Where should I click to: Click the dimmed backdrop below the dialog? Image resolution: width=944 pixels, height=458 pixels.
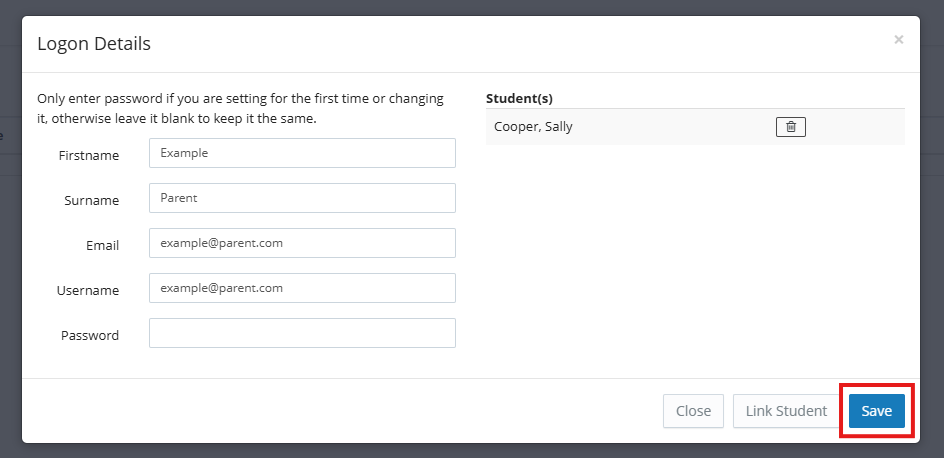[x=472, y=451]
